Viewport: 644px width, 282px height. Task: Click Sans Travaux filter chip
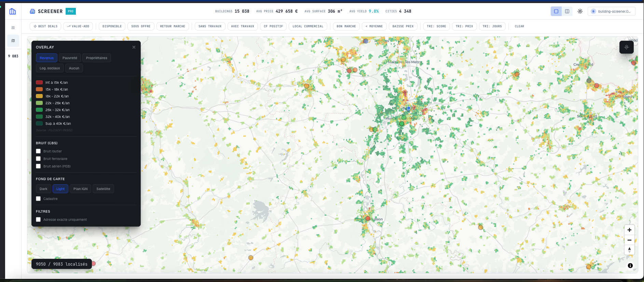[x=210, y=26]
